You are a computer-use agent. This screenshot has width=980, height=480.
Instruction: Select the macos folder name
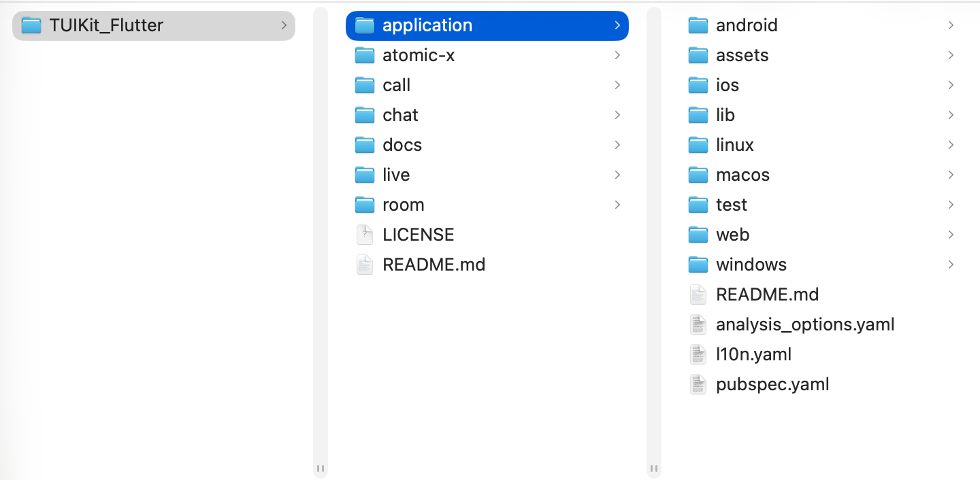coord(742,175)
